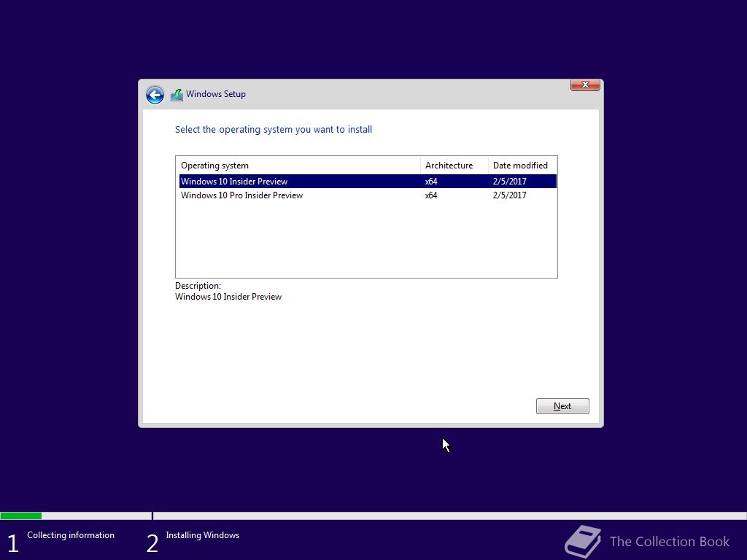Click Next to continue installation

click(x=562, y=406)
